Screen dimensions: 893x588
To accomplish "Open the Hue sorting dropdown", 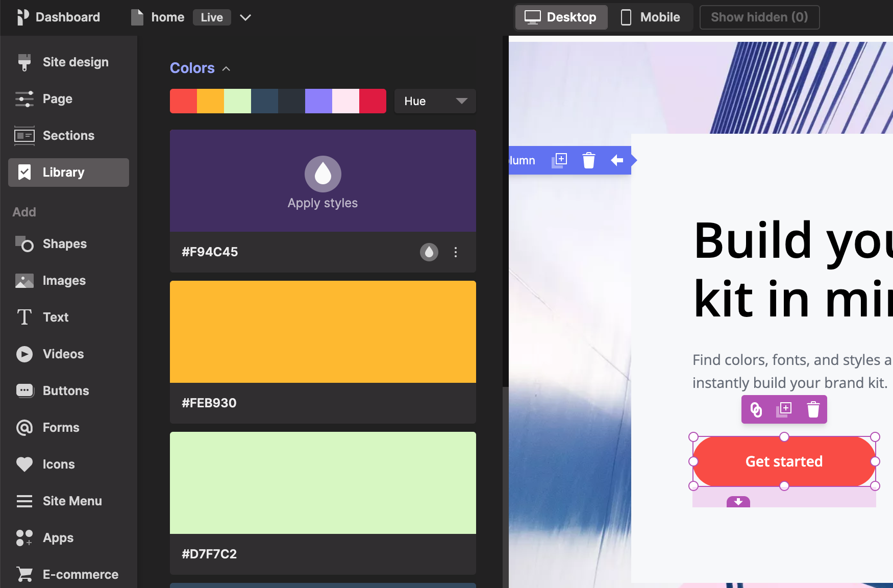I will click(x=434, y=101).
